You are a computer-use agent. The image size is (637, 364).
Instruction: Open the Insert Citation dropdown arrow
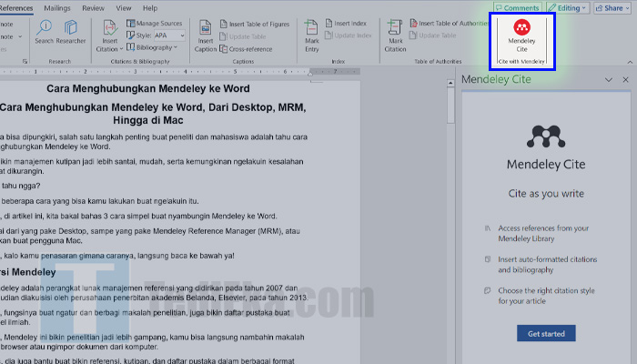click(121, 49)
